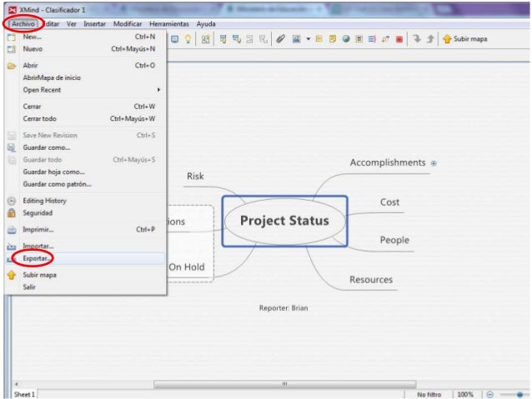Expand the Open Recent submenu

(x=85, y=90)
